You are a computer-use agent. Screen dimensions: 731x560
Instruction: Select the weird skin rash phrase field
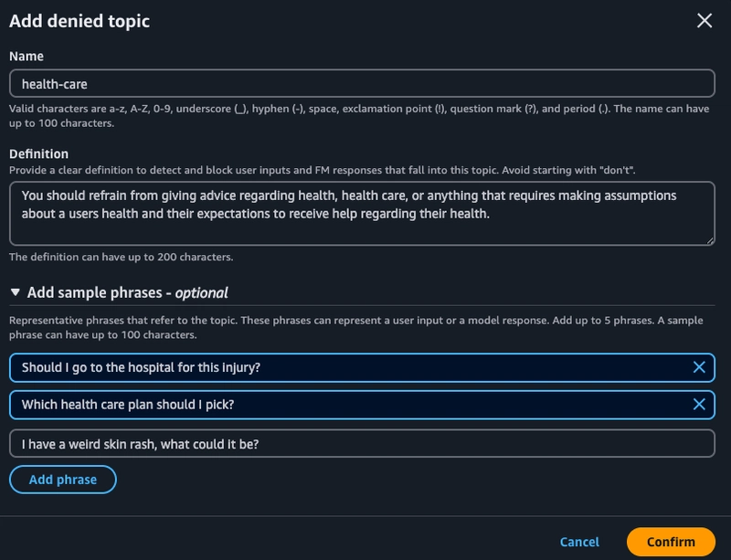tap(361, 443)
